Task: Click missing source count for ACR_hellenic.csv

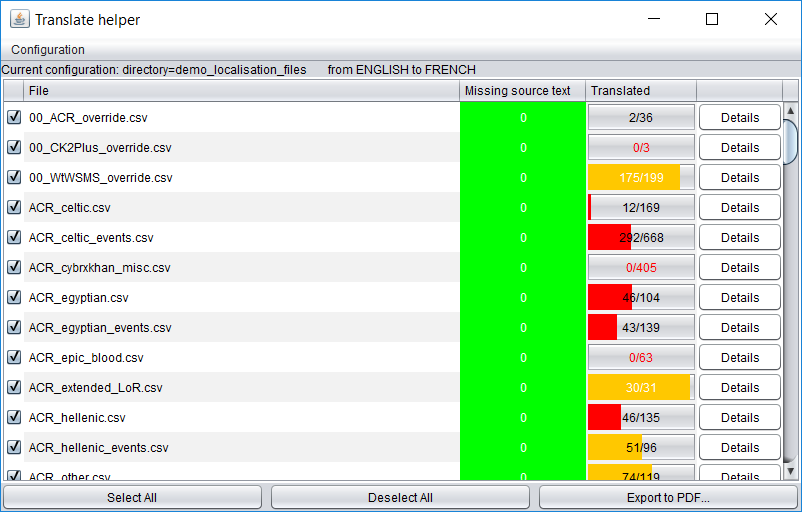Action: tap(523, 418)
